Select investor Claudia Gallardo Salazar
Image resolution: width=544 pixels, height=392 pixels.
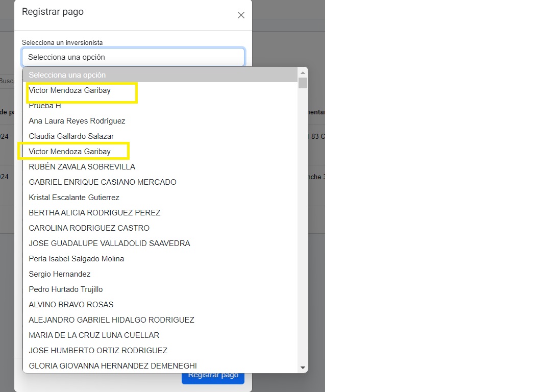pyautogui.click(x=71, y=136)
